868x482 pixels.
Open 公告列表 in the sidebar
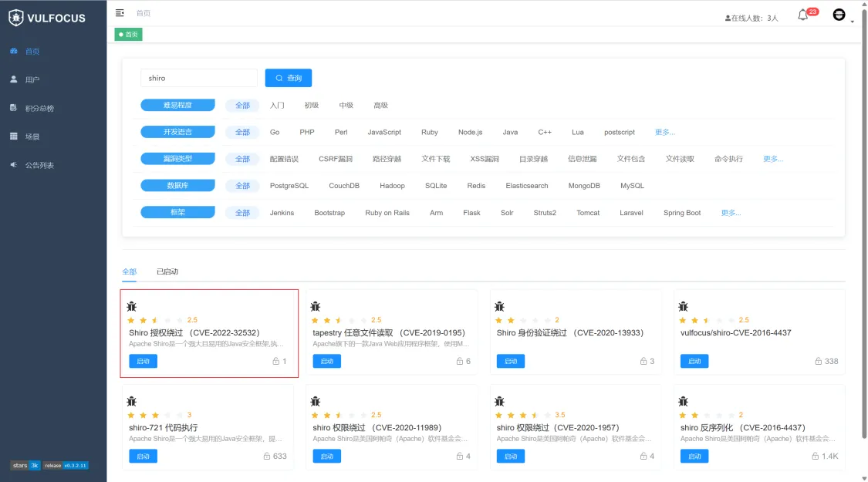(x=39, y=165)
